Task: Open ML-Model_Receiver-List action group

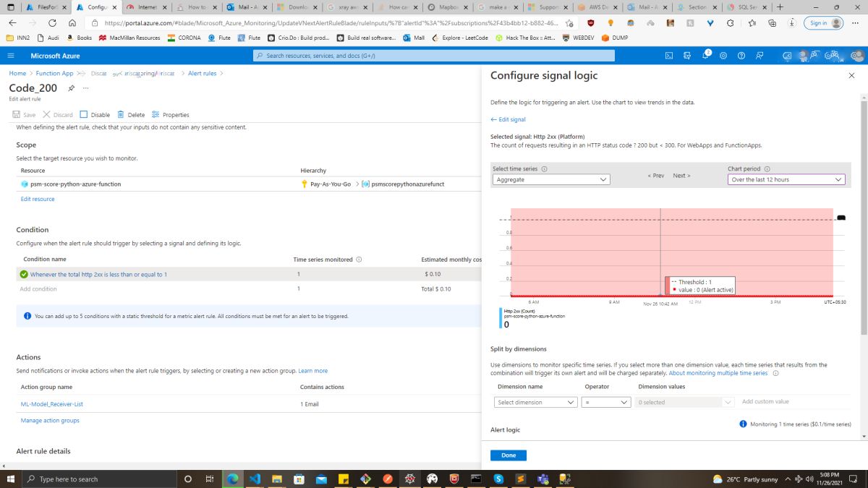Action: click(x=52, y=404)
